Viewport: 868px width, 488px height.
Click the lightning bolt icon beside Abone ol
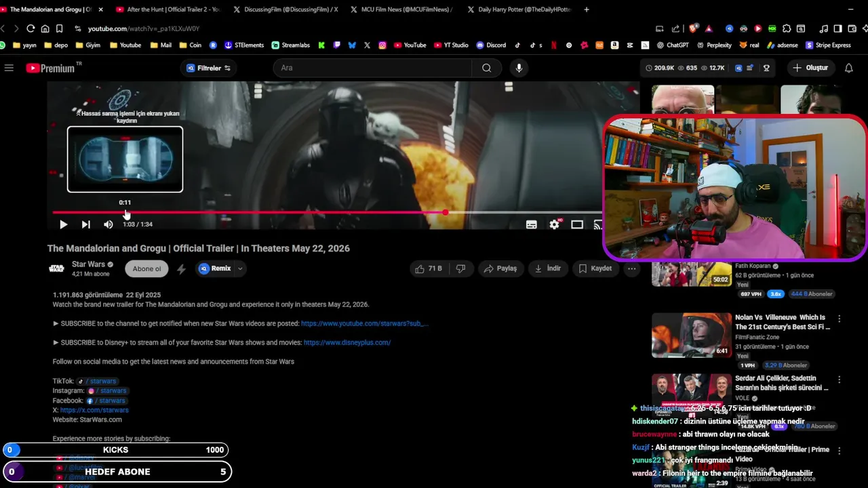point(181,269)
